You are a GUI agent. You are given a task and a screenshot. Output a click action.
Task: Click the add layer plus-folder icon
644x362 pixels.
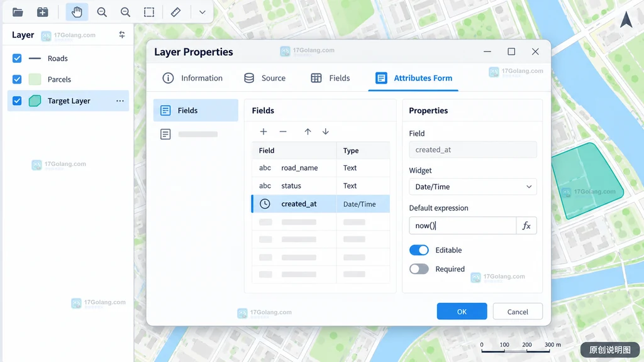pyautogui.click(x=42, y=12)
